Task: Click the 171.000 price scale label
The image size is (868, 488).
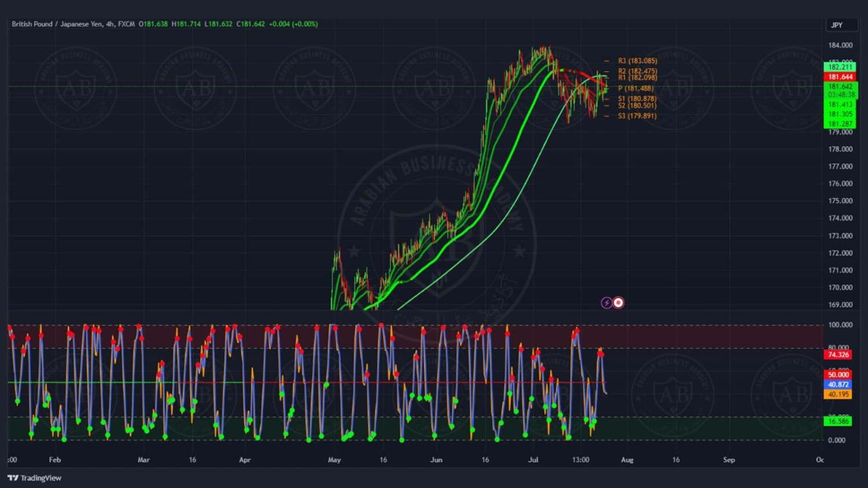Action: point(840,271)
